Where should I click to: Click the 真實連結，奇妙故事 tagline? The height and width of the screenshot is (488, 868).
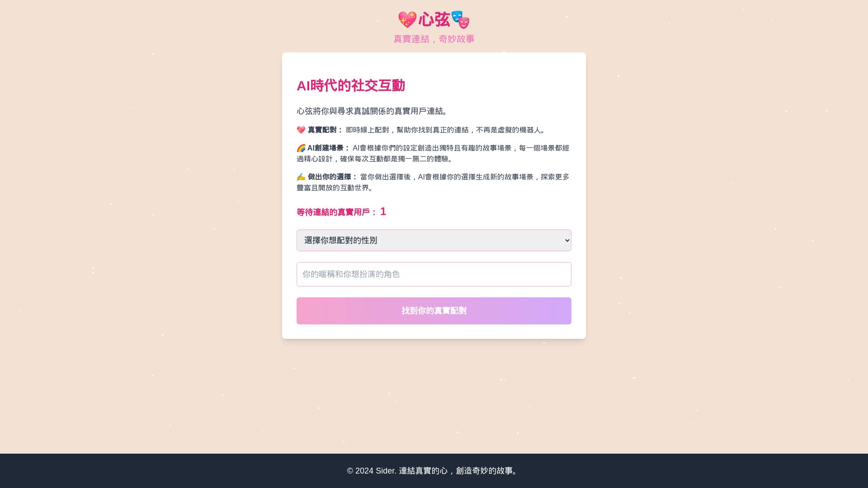434,39
